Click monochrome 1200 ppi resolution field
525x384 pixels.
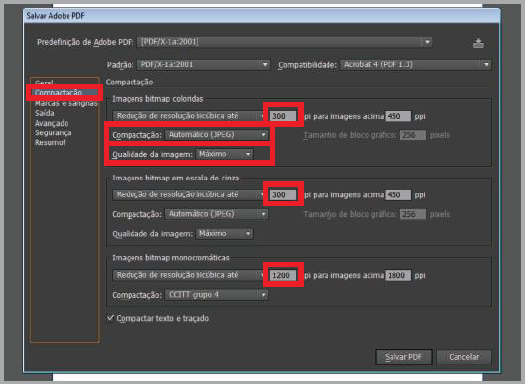[283, 275]
